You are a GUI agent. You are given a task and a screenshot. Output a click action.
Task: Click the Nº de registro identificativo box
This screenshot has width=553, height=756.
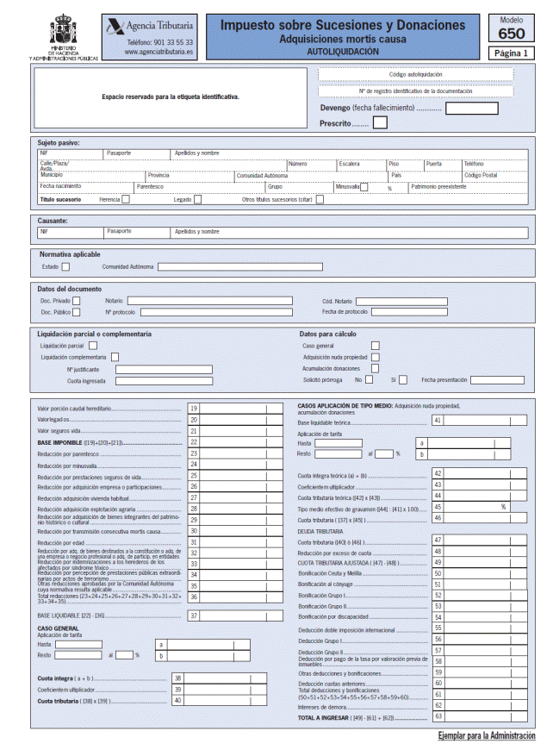coord(416,91)
